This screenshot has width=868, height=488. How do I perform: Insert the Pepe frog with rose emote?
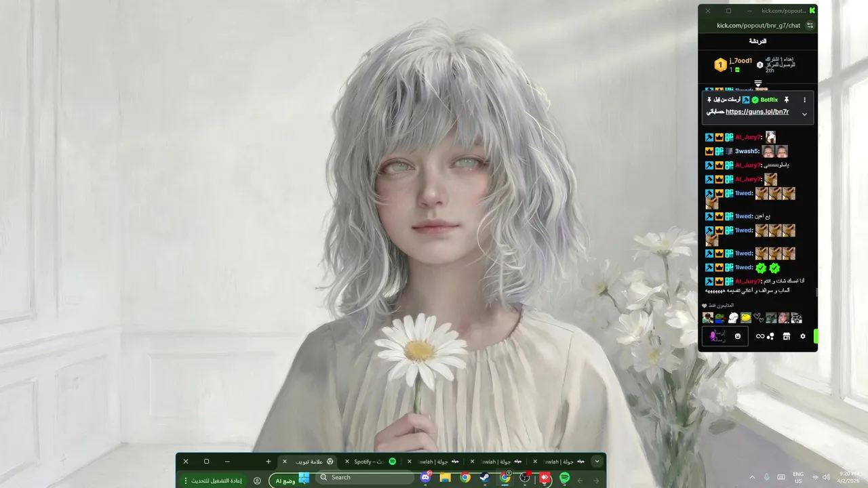pyautogui.click(x=720, y=318)
